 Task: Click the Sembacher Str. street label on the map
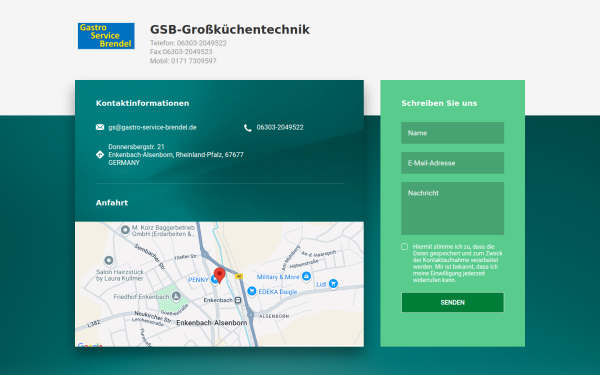click(x=150, y=257)
